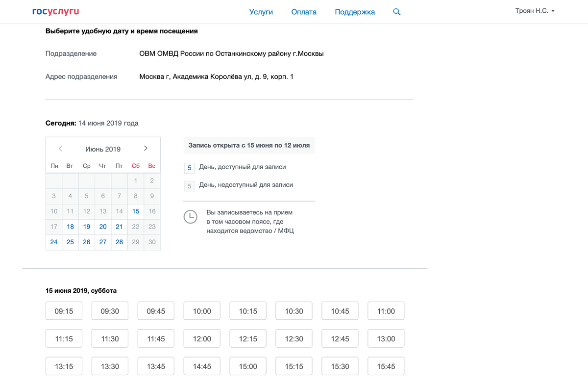Select June 15 in the calendar

(136, 211)
